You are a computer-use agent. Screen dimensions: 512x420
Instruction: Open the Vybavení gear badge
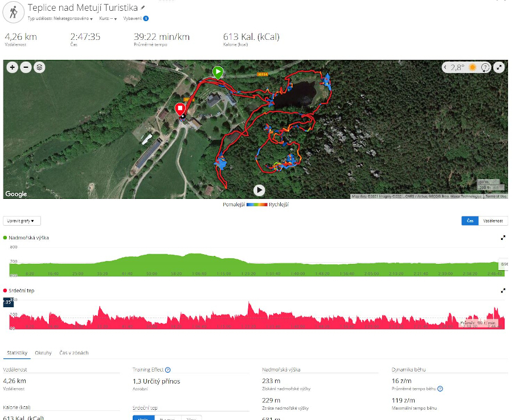point(146,19)
